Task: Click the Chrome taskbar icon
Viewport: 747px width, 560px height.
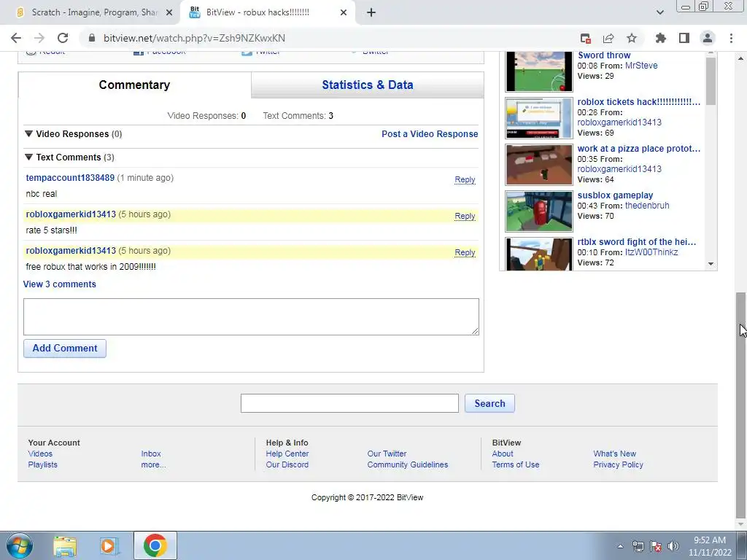Action: pos(155,545)
